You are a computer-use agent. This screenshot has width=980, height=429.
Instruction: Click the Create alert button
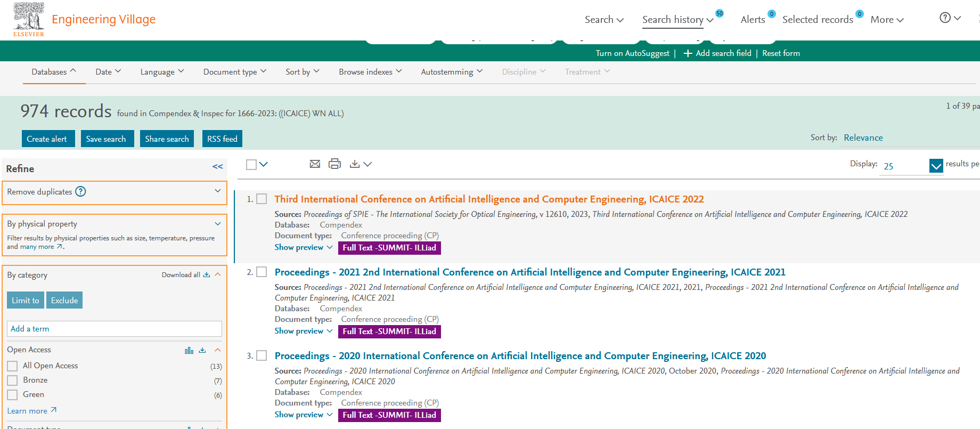coord(48,139)
